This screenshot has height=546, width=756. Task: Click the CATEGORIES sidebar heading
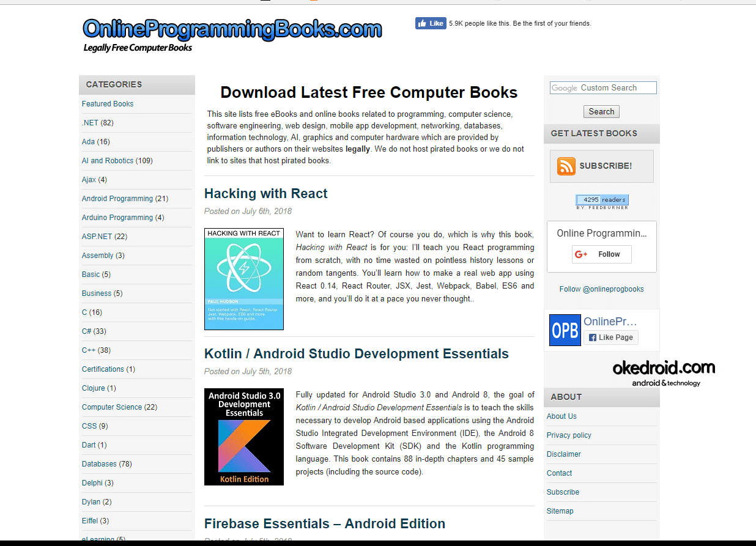coord(114,85)
